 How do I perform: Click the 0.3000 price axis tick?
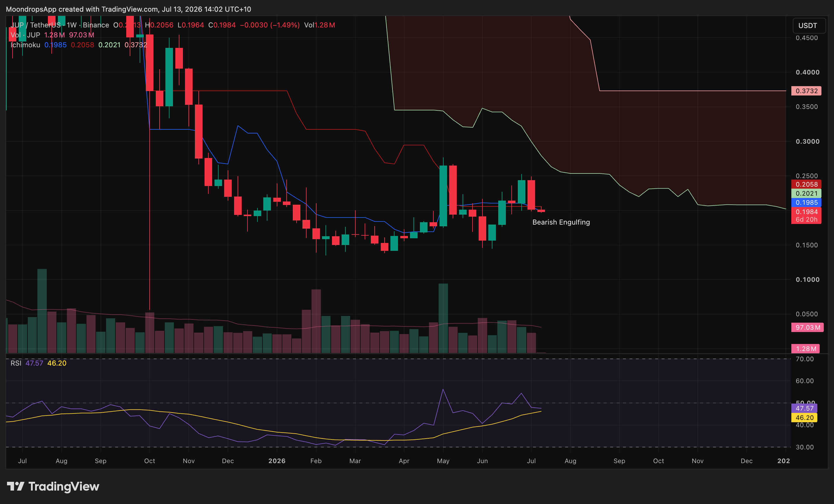(x=808, y=141)
